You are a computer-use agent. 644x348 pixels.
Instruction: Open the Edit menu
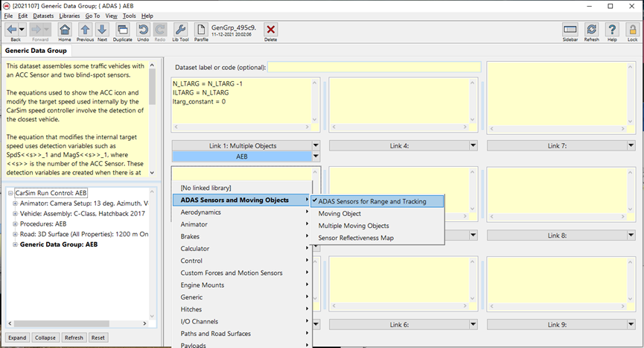(22, 16)
